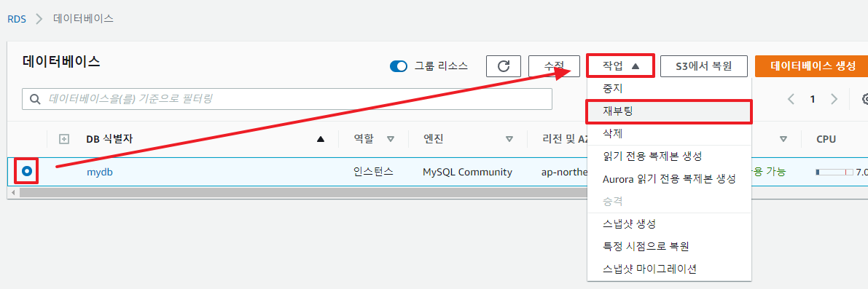Viewport: 868px width, 289px height.
Task: Sort by DB 식별자 using the ascending triangle
Action: coord(321,139)
